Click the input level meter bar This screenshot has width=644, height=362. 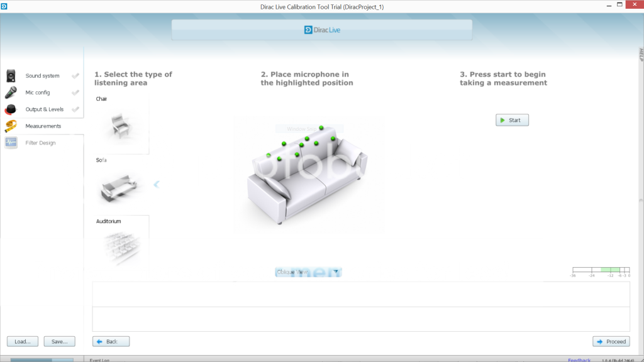click(601, 270)
